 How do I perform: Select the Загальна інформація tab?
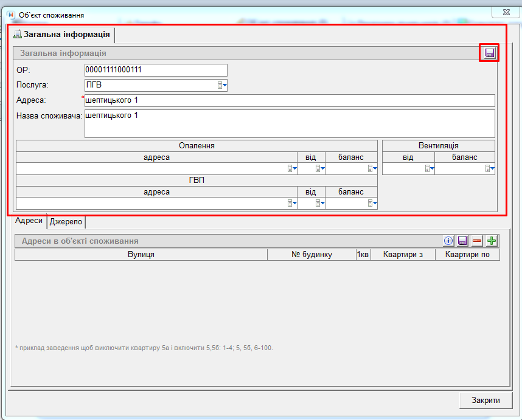61,34
